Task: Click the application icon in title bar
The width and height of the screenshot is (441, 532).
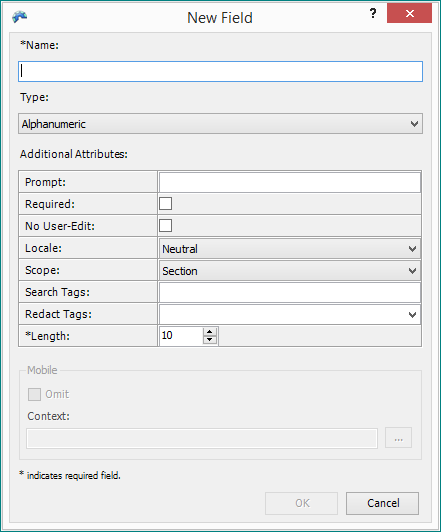Action: [19, 17]
